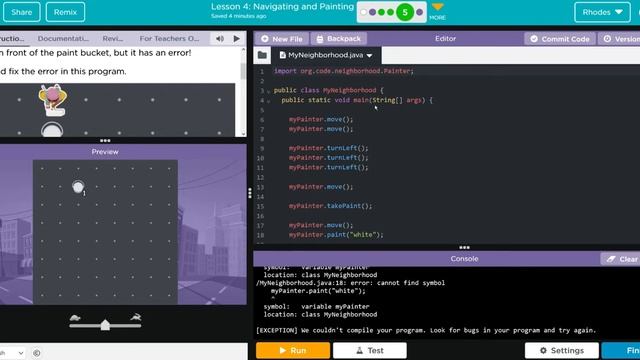Click the myPainter.takePaint() line
The height and width of the screenshot is (360, 640).
[331, 206]
